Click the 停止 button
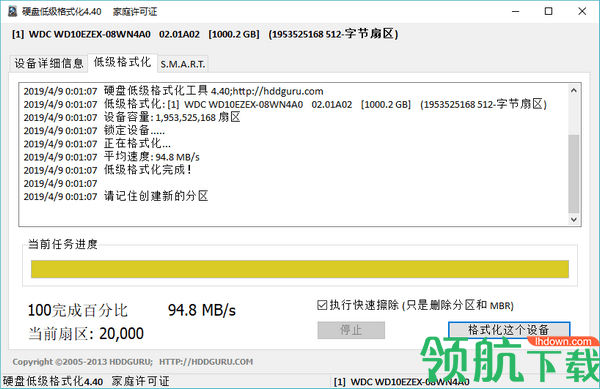This screenshot has width=600, height=389. [x=351, y=330]
